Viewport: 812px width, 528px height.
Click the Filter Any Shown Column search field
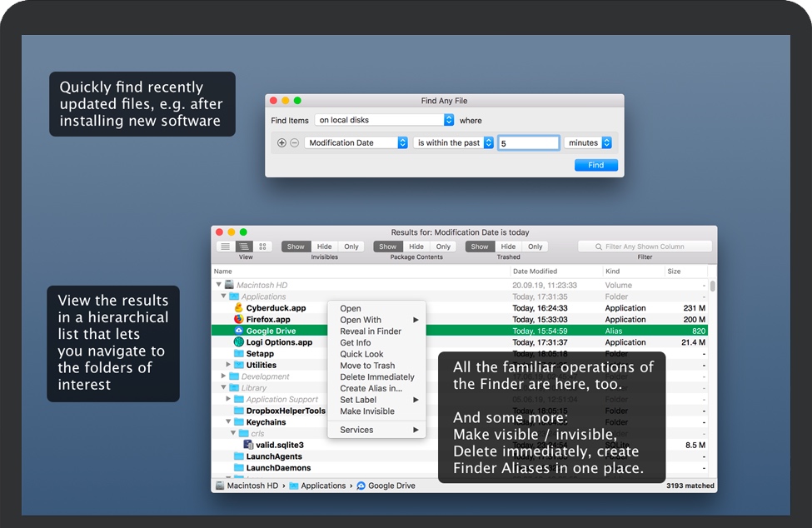tap(645, 247)
